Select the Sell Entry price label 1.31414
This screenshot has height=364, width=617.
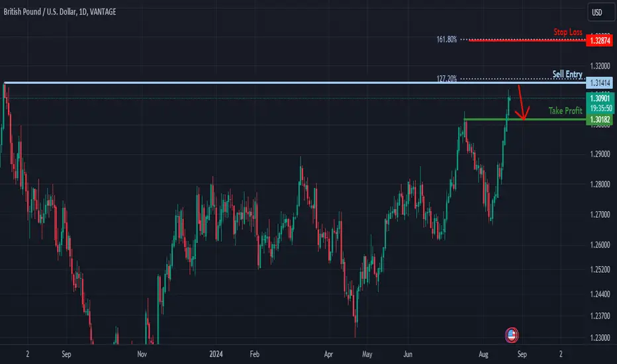point(599,83)
